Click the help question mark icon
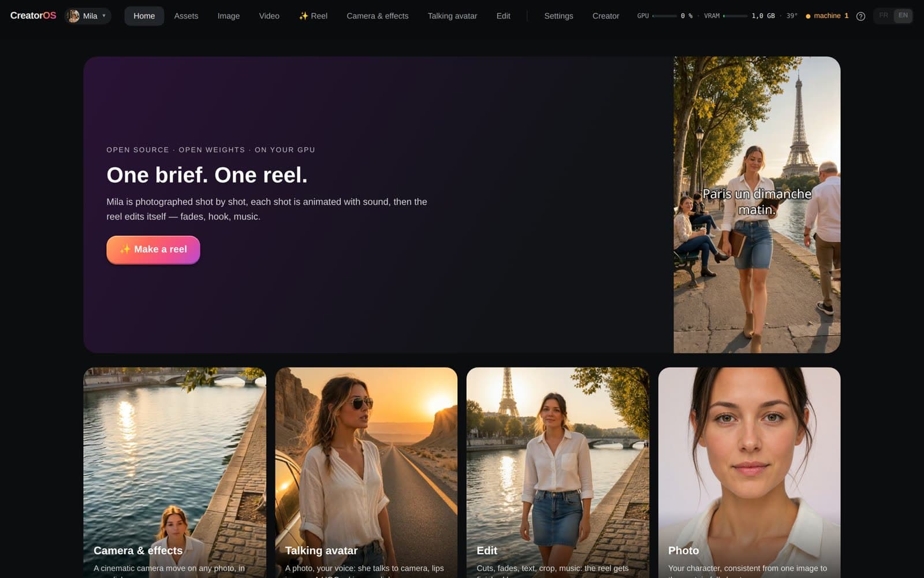Screen dimensions: 924x578 click(x=860, y=16)
